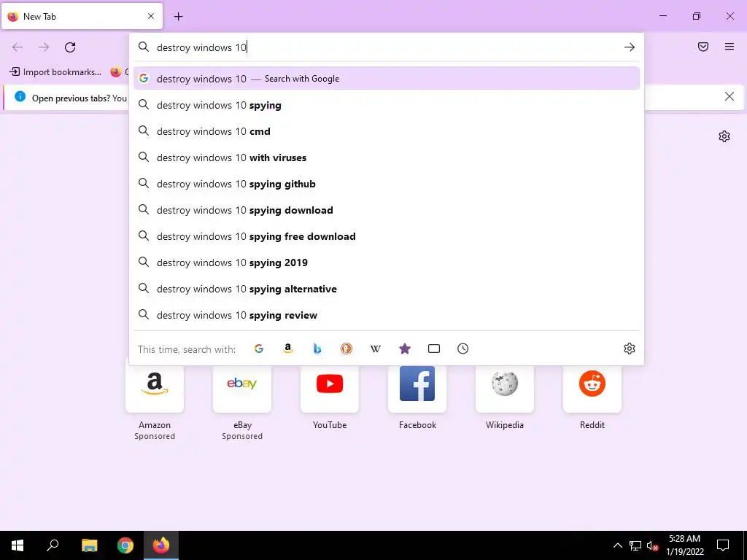Open Save to Pocket button

(x=703, y=47)
